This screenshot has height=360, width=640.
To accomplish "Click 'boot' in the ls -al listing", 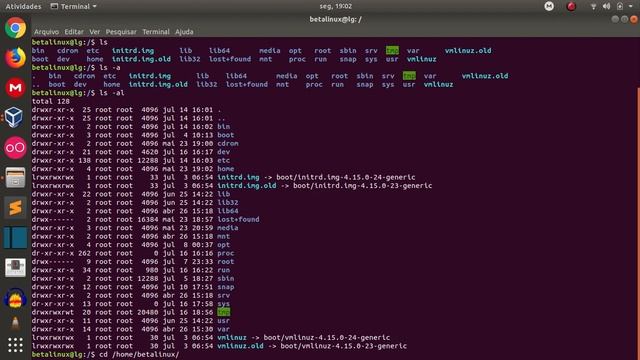I will 226,135.
